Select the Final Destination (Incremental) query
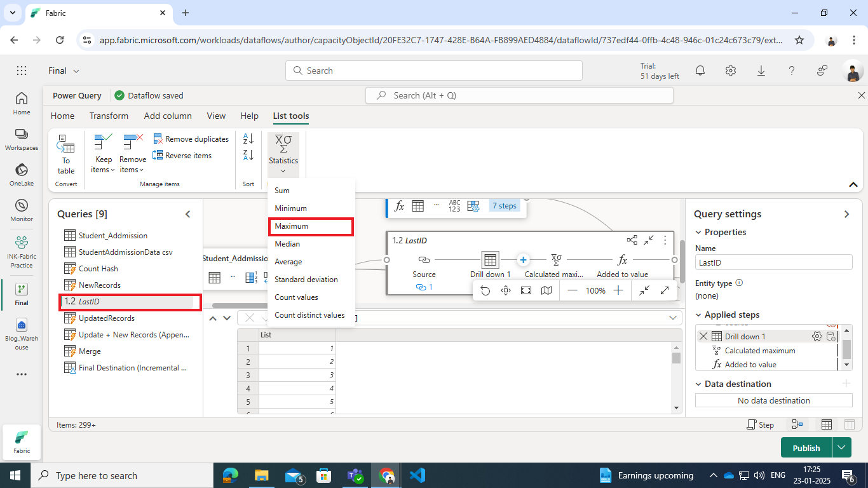Screen dimensions: 868x488 click(126, 368)
